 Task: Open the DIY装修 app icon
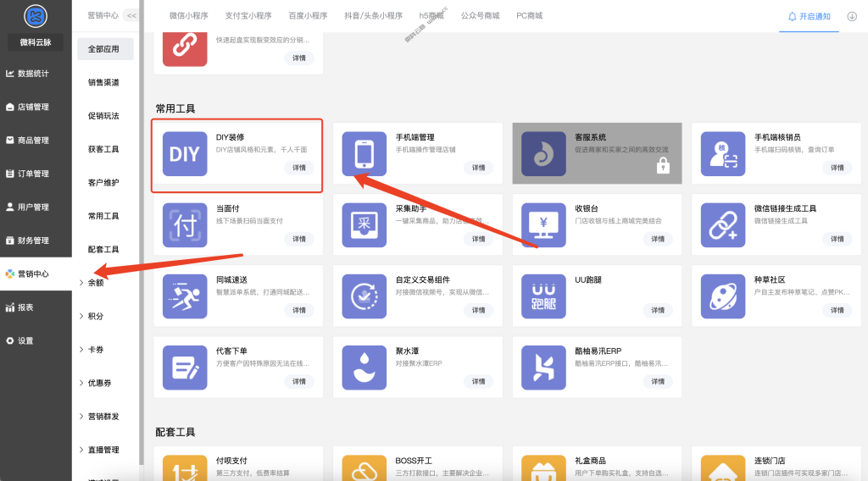click(185, 153)
